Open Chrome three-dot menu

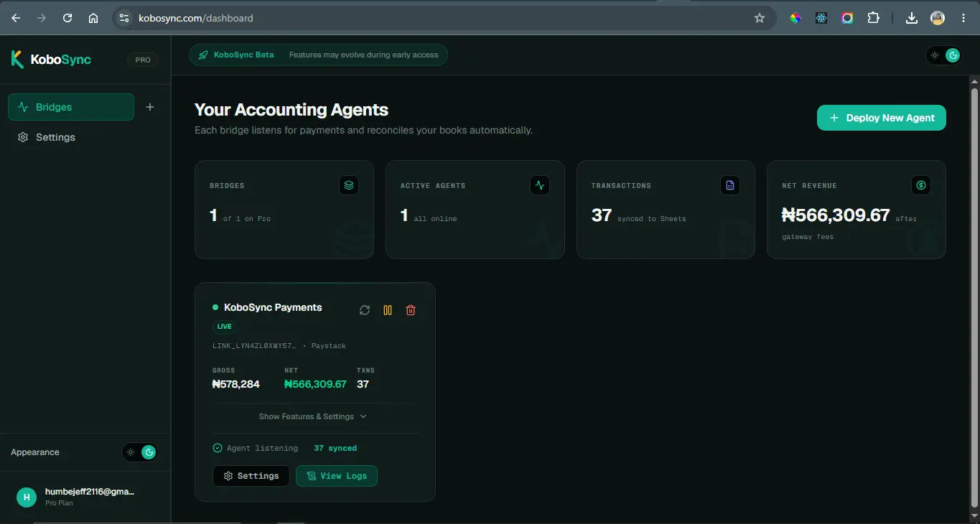963,18
